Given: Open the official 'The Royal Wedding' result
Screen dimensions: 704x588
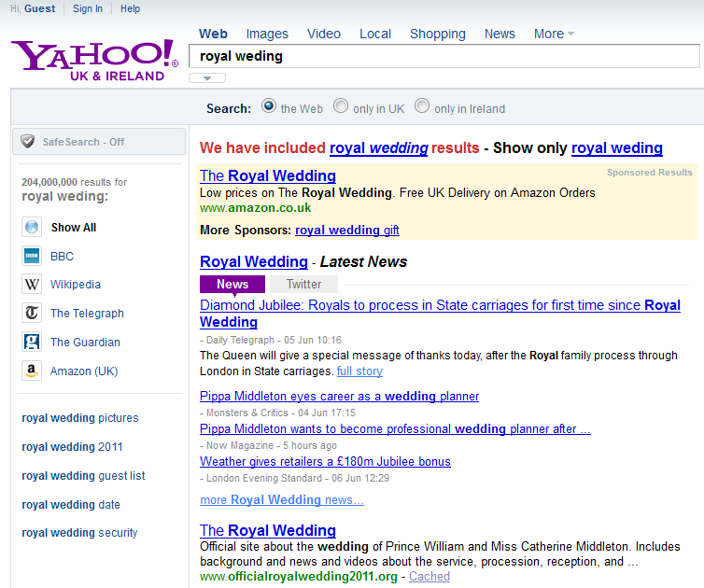Looking at the screenshot, I should (268, 530).
